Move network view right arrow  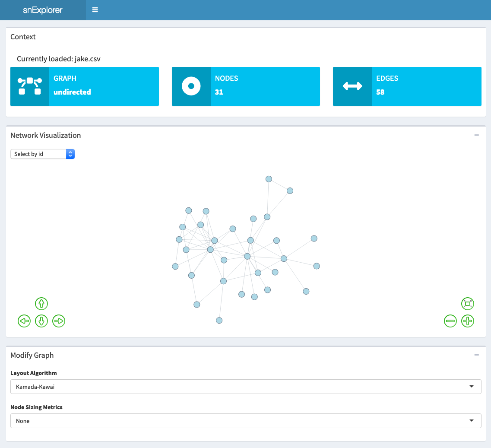59,321
